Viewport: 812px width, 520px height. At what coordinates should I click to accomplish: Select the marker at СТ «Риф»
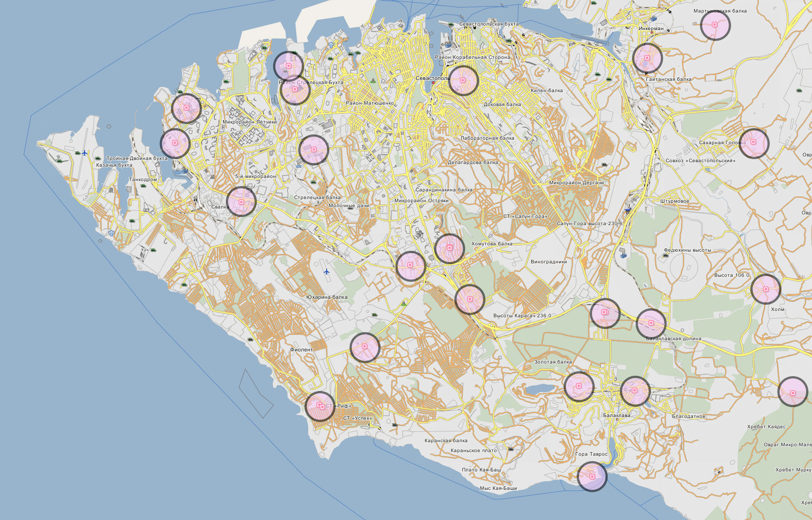point(320,406)
